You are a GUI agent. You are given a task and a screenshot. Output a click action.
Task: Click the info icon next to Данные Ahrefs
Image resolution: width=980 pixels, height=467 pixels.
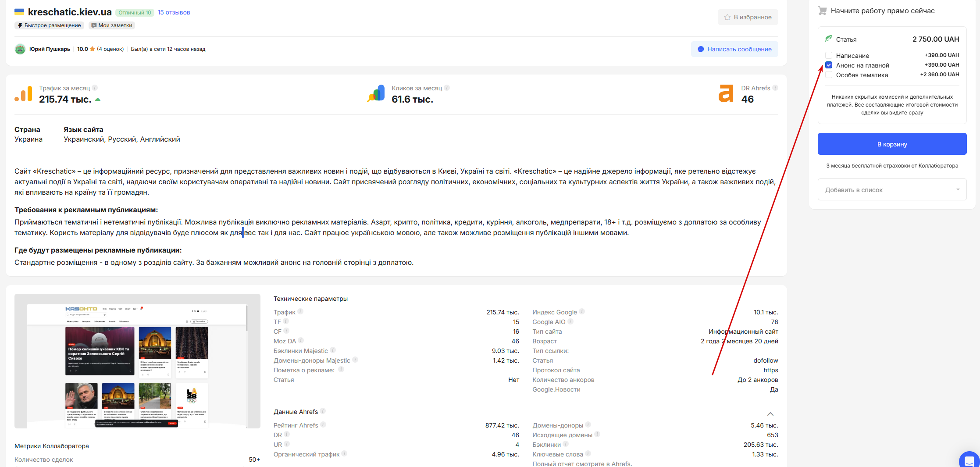(323, 411)
